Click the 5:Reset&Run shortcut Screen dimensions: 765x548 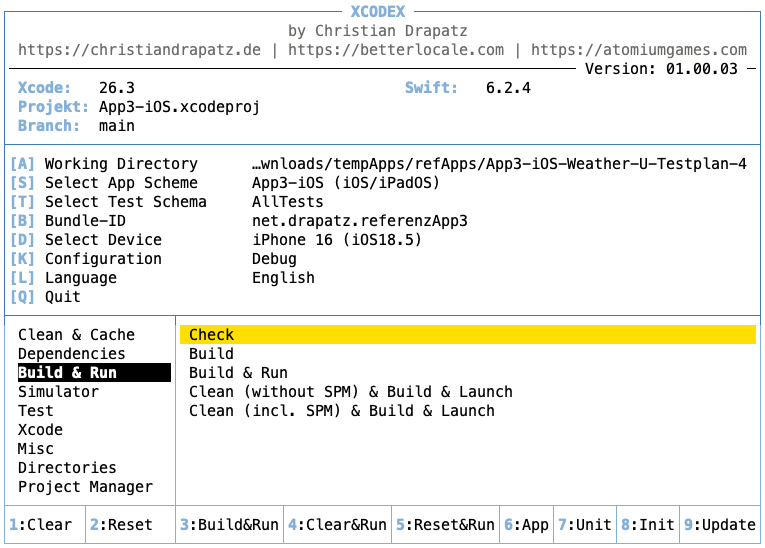coord(445,525)
